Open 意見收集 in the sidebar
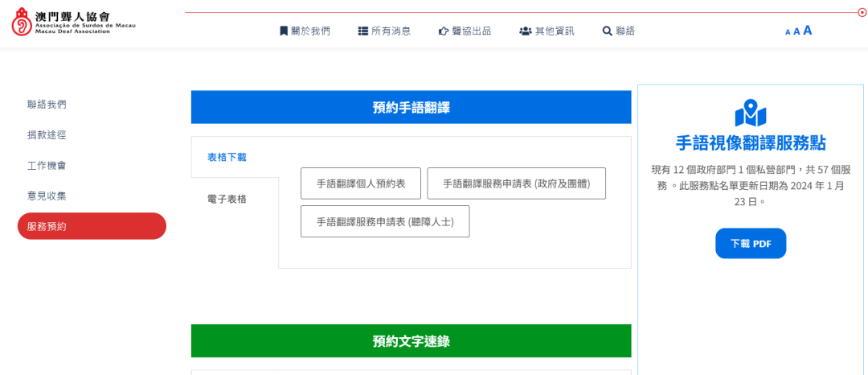Viewport: 868px width, 375px height. click(47, 196)
